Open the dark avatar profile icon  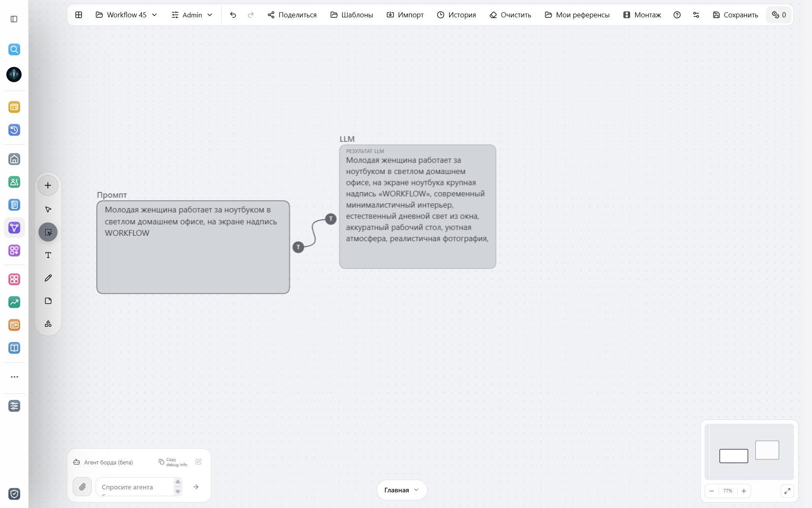(14, 75)
